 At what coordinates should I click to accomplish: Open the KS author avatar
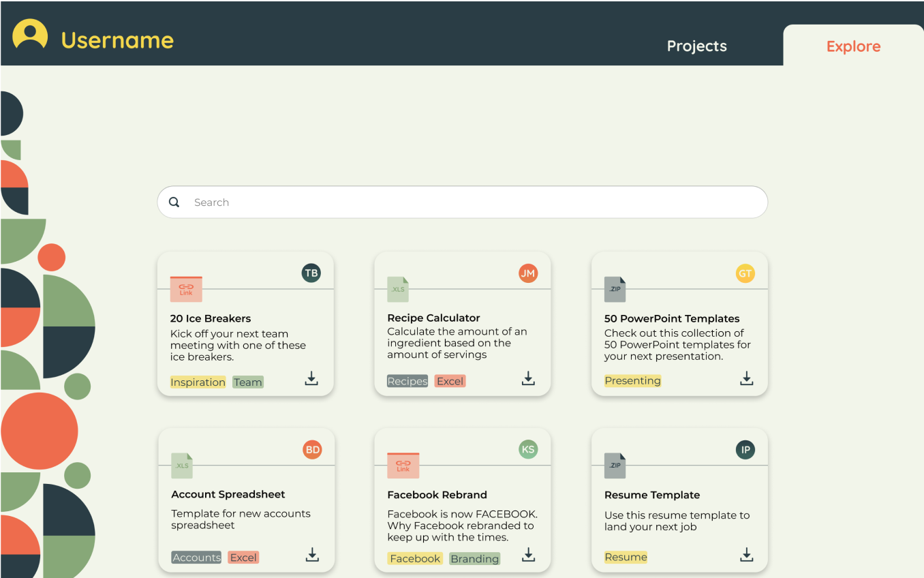tap(528, 449)
